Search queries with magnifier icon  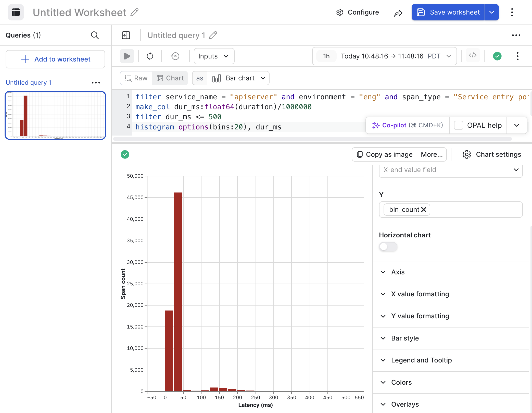[95, 35]
